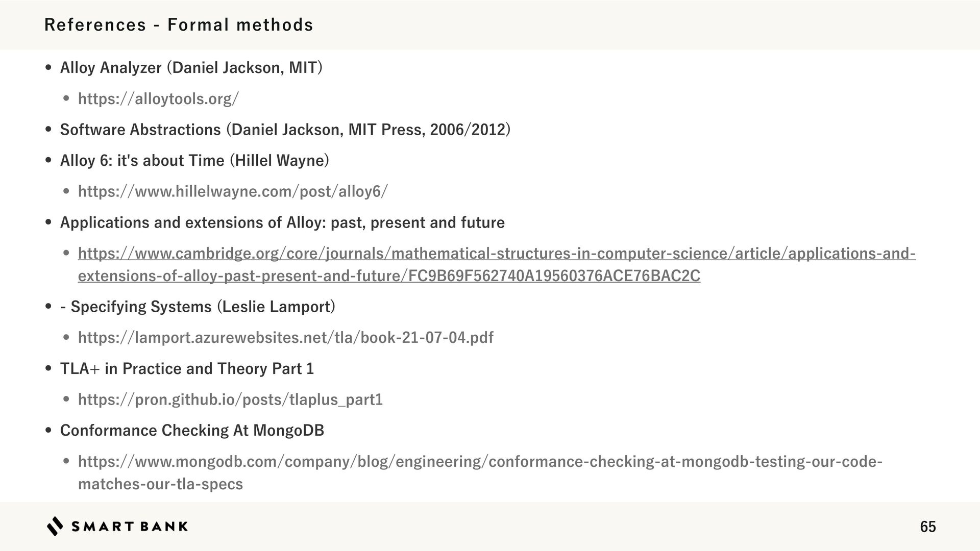This screenshot has height=551, width=980.
Task: Select the "Applications and extensions of Alloy" heading
Action: [282, 222]
